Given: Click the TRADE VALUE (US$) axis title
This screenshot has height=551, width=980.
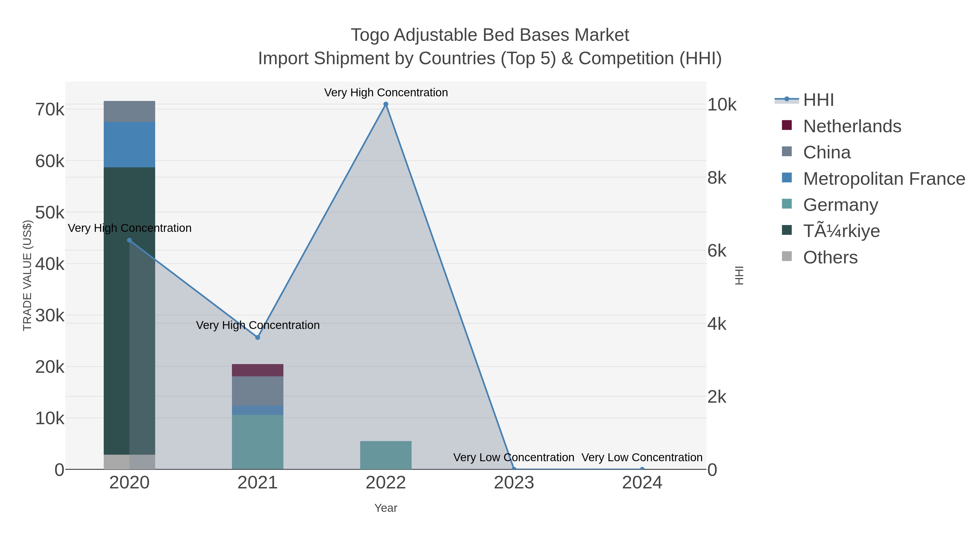Looking at the screenshot, I should point(27,275).
